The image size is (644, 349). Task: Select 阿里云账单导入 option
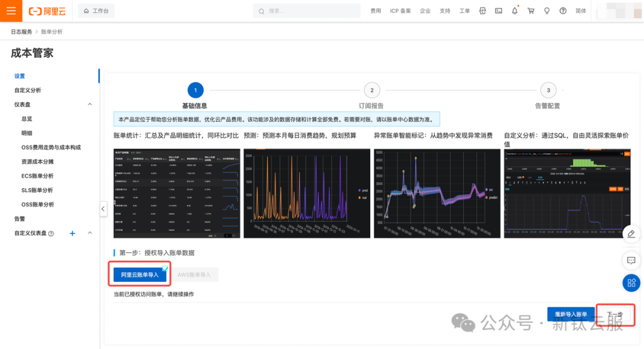click(140, 275)
